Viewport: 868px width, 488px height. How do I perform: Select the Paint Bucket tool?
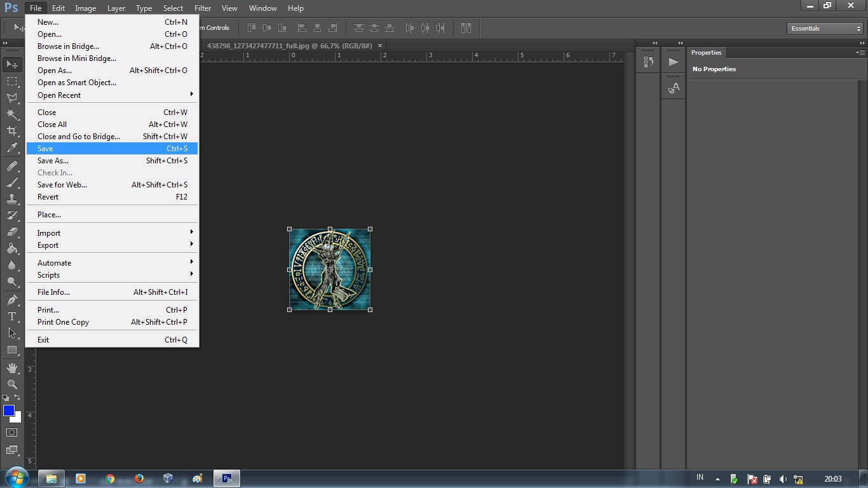point(12,248)
